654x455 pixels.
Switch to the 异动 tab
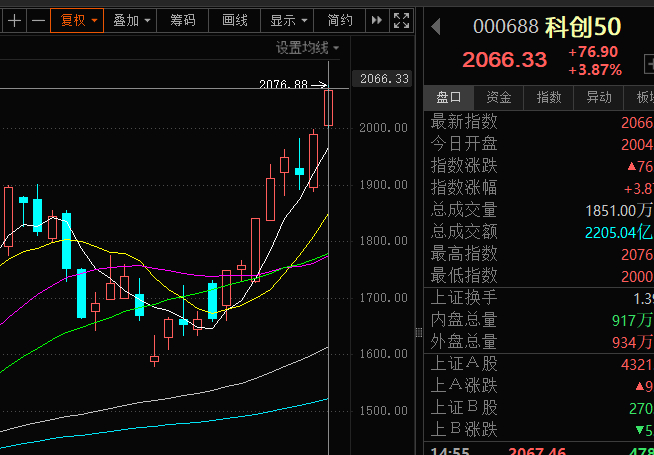tap(599, 98)
